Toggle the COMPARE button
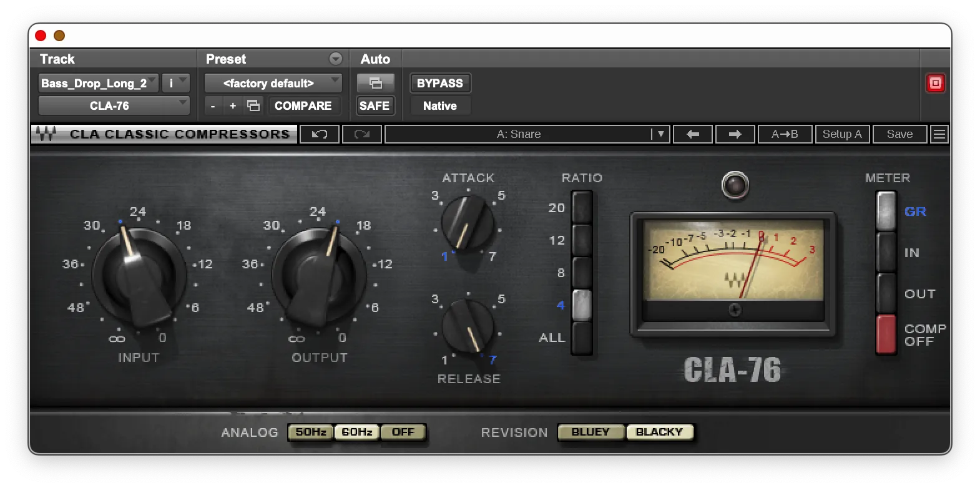980x488 pixels. (x=303, y=105)
